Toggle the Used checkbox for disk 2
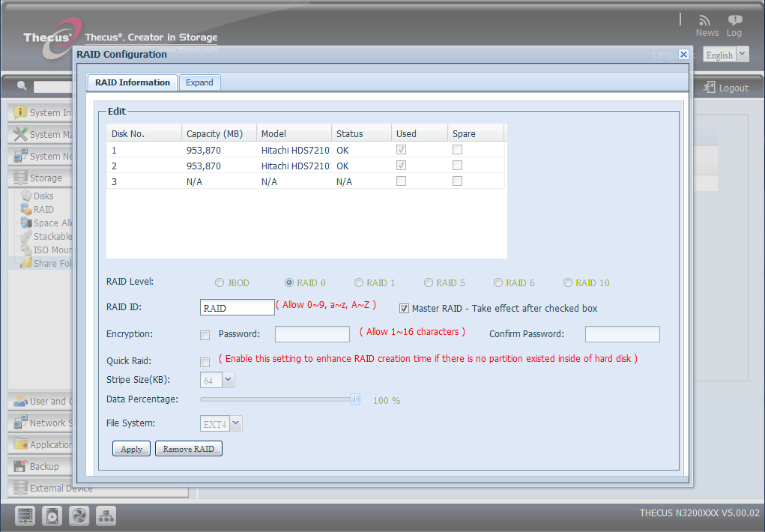765x532 pixels. [401, 166]
